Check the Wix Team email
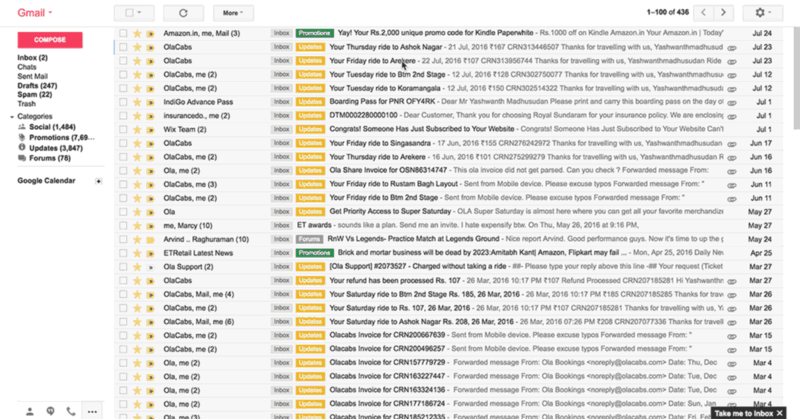 click(x=123, y=130)
